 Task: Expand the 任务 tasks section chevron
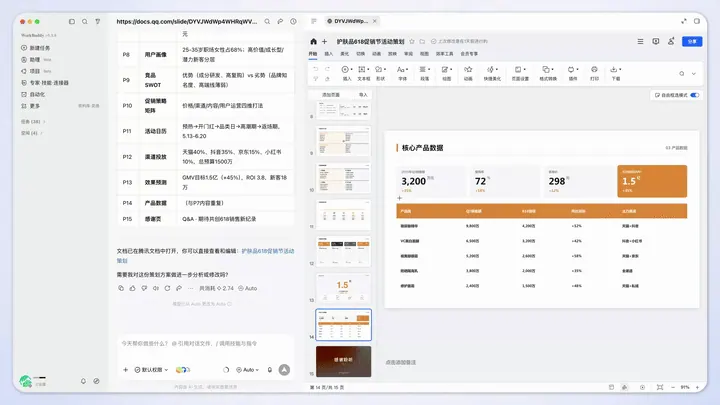[x=44, y=122]
